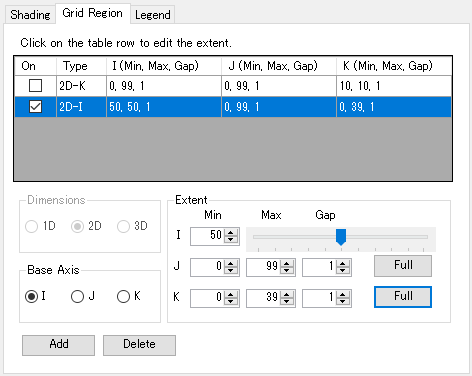This screenshot has height=376, width=472.
Task: Click the I cell in 2D-K row
Action: pos(164,86)
